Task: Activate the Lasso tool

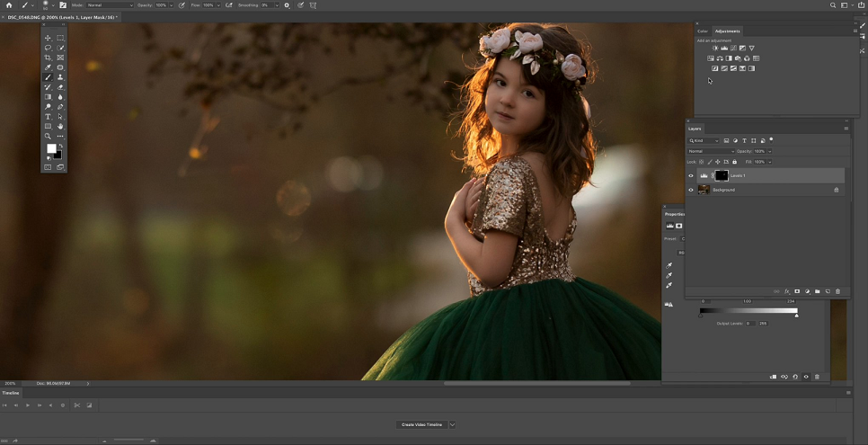Action: 49,48
